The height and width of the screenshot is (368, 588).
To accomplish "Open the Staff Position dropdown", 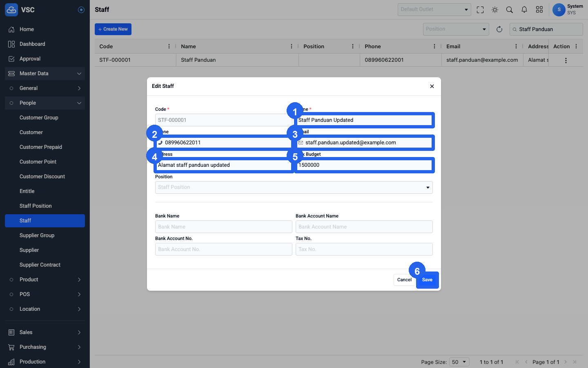I will pos(294,187).
